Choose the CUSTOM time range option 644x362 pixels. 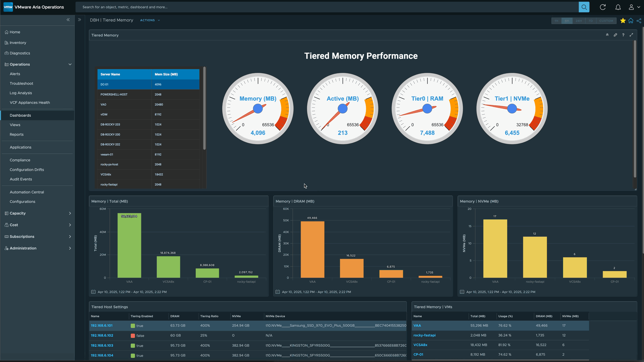606,21
